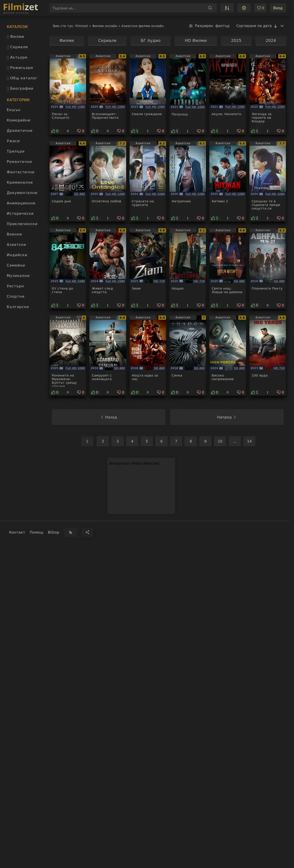The width and height of the screenshot is (294, 868).
Task: Thumbs down Оплетена любов
Action: point(121,218)
